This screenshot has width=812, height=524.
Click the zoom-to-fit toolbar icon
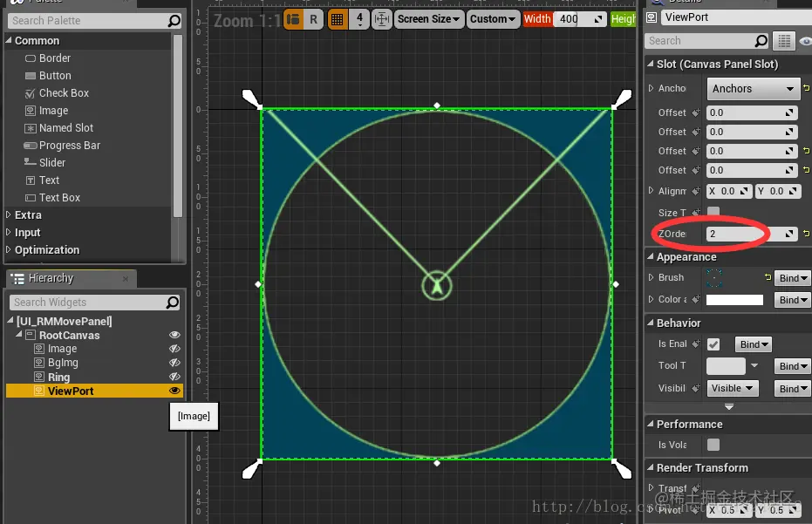[x=382, y=20]
